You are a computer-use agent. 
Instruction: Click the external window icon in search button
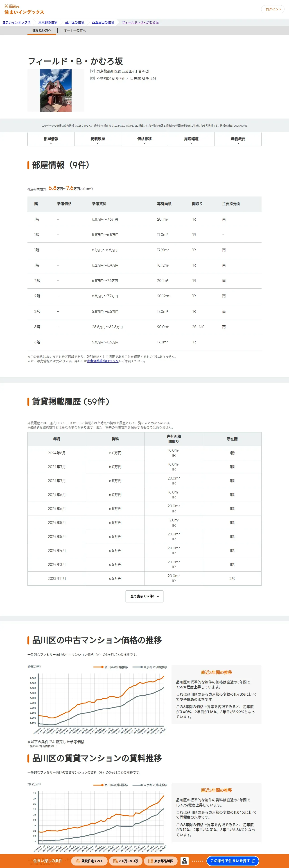point(253,861)
